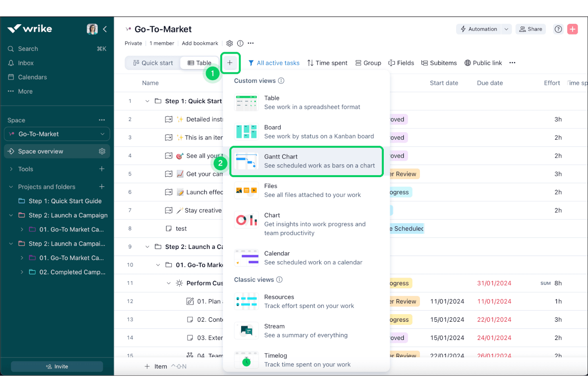Collapse Projects and folders section
The height and width of the screenshot is (392, 588).
(11, 187)
